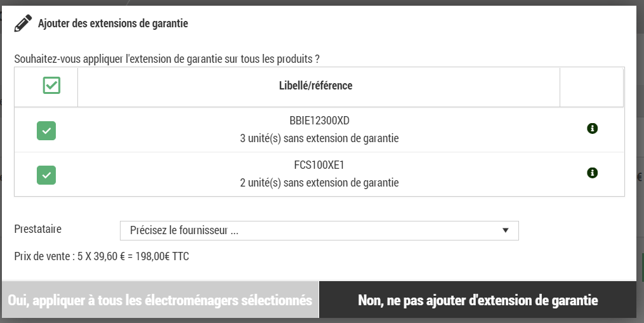The image size is (644, 323).
Task: Click the info icon for FCS100XE1
Action: tap(592, 172)
